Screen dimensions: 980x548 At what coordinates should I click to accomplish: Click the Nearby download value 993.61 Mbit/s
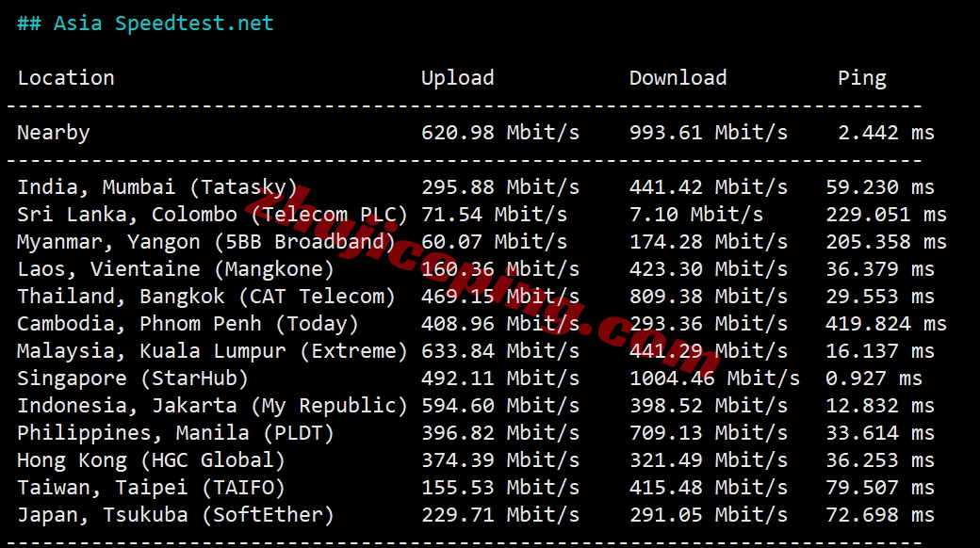708,133
